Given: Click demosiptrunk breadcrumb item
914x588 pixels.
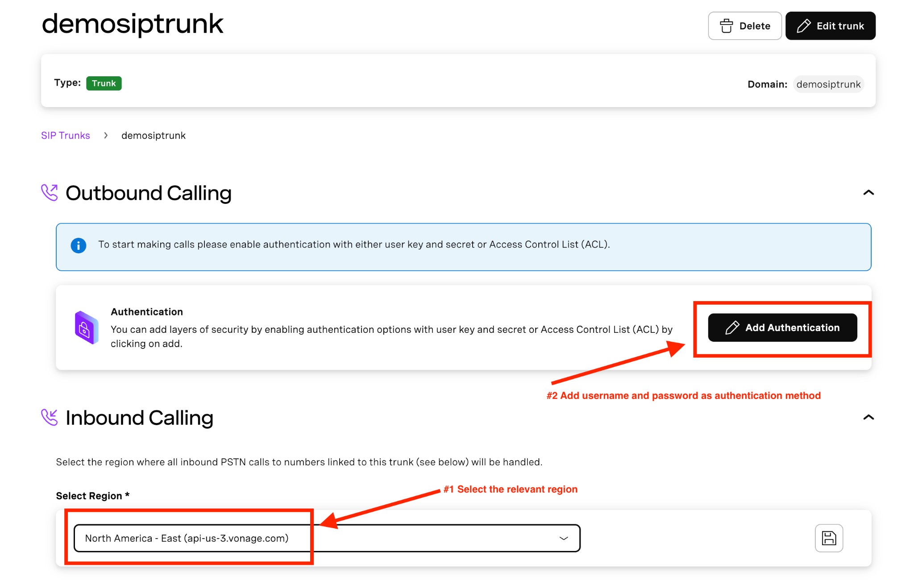Looking at the screenshot, I should [x=153, y=136].
